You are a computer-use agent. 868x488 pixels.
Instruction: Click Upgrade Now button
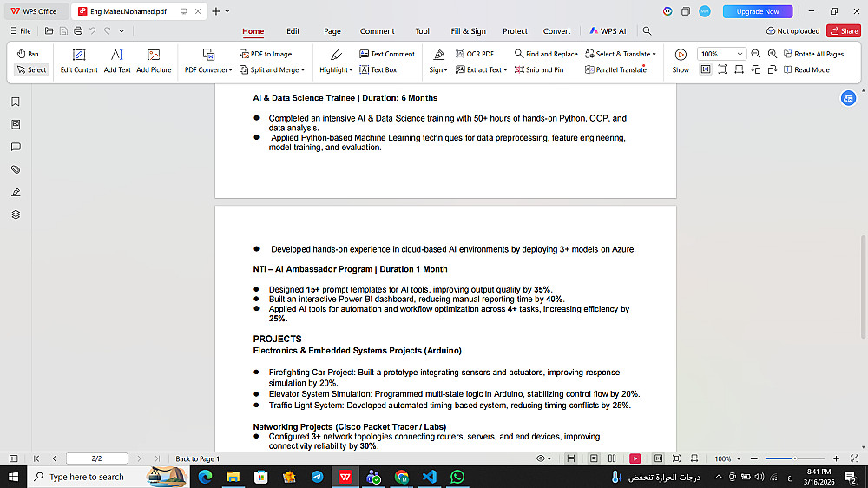pyautogui.click(x=757, y=11)
